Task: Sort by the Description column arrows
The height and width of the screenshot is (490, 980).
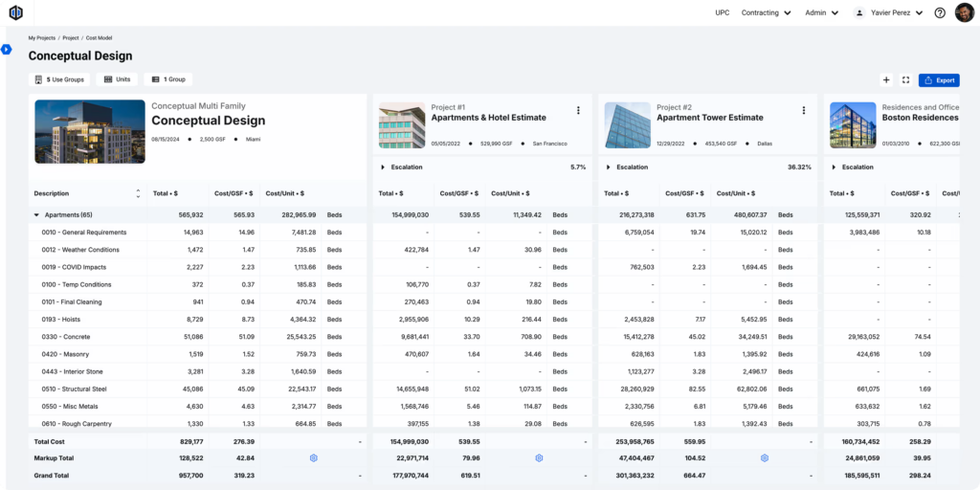Action: click(138, 193)
